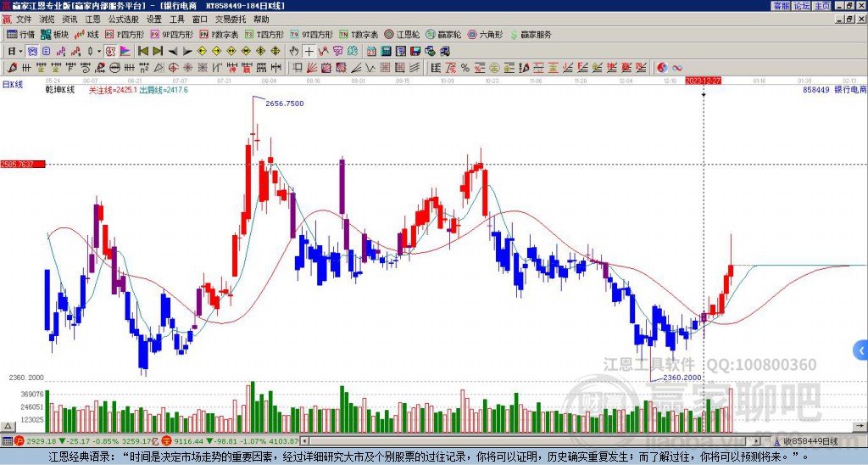Screen dimensions: 868x465
Task: Open the 论坛 forum link
Action: [x=801, y=6]
